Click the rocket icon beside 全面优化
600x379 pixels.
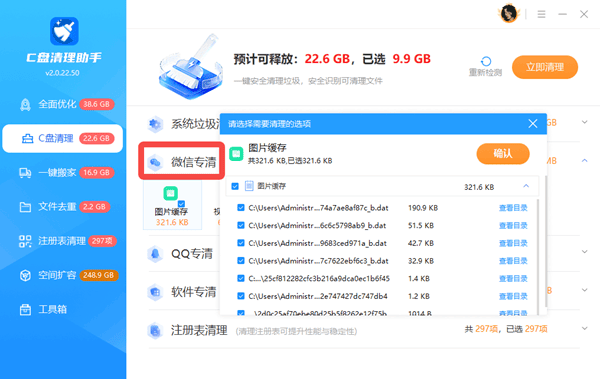(x=25, y=105)
